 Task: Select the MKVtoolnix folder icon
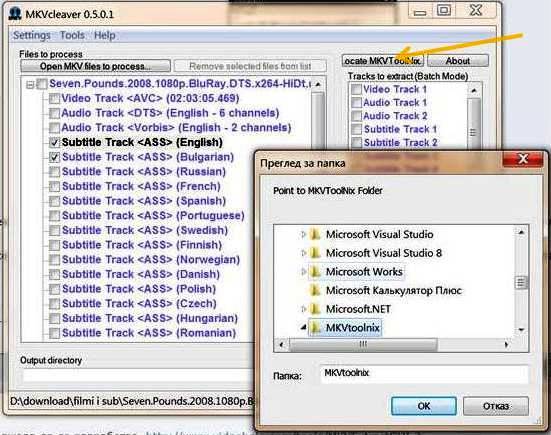pos(315,327)
